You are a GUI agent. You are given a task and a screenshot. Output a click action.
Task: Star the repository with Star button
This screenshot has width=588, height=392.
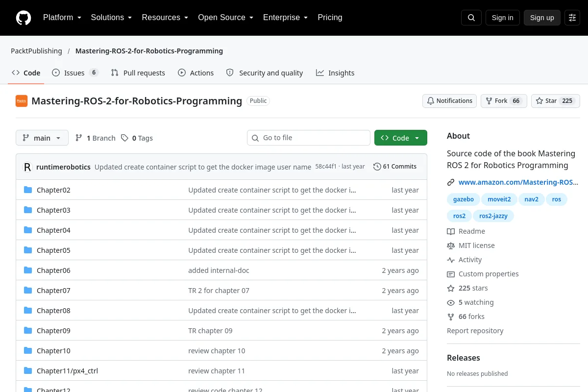click(x=556, y=101)
